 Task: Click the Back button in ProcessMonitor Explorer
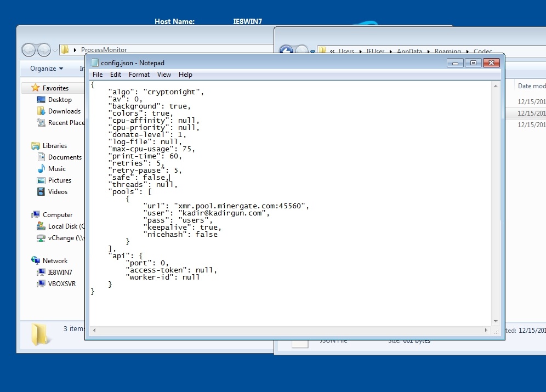29,50
